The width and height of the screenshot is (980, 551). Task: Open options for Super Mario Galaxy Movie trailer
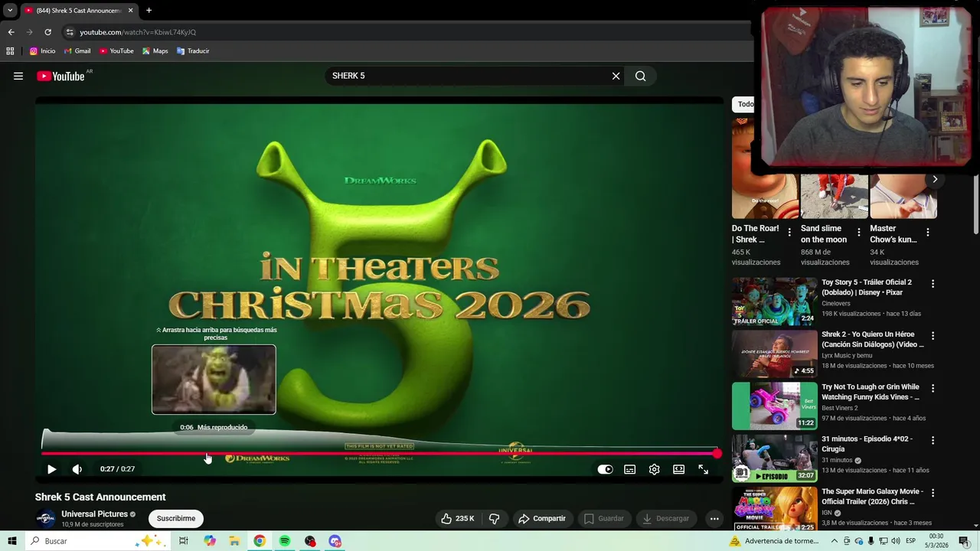coord(933,492)
